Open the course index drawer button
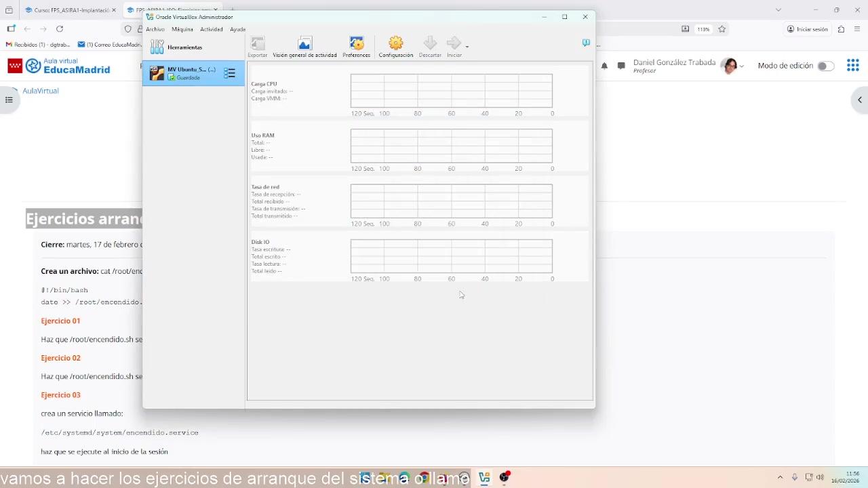The image size is (868, 488). click(9, 100)
